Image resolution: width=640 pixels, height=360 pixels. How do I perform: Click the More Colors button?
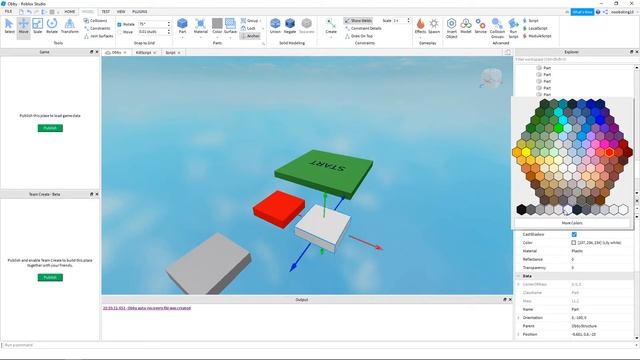(x=572, y=223)
